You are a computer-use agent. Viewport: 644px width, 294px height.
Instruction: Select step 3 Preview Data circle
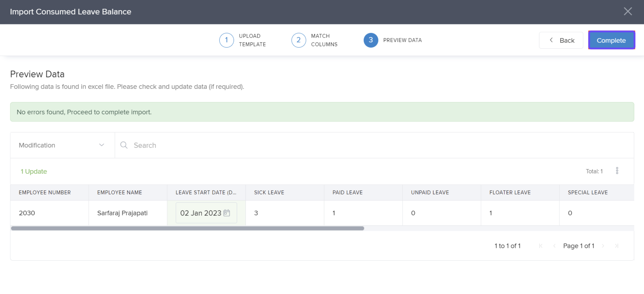371,40
